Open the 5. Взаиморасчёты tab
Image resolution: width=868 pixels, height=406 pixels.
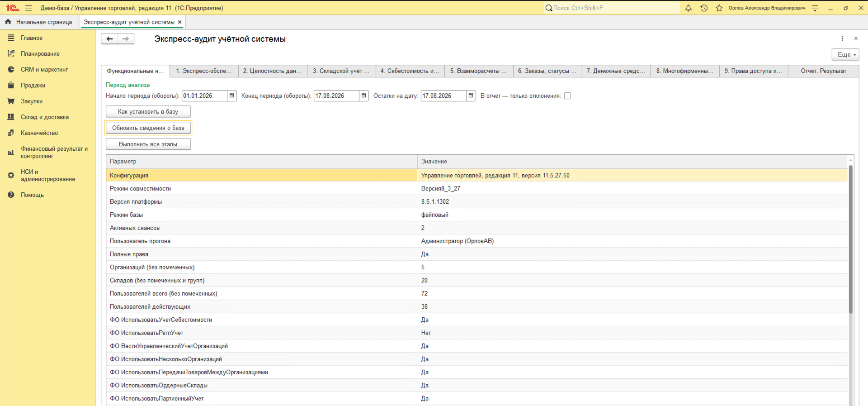[479, 71]
